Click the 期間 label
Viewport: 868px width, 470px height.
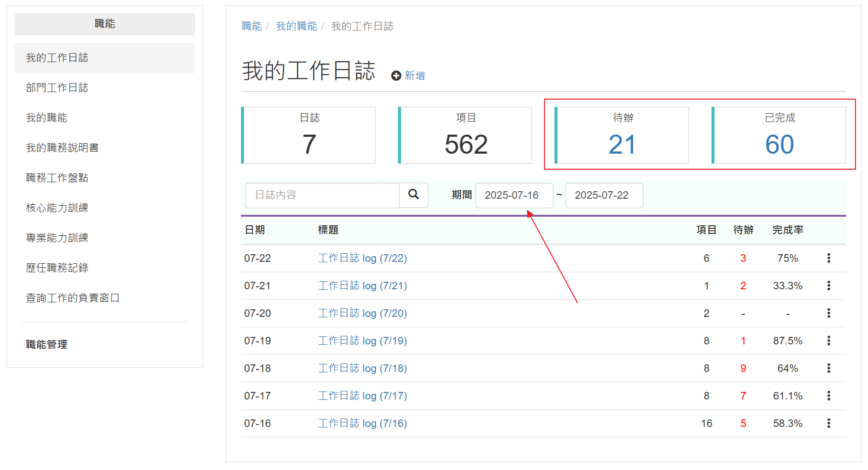[x=461, y=195]
